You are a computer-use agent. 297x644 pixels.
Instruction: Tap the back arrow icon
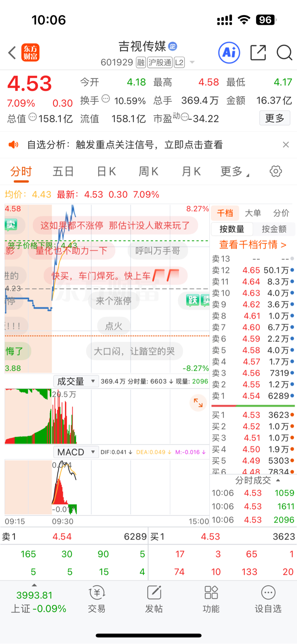click(x=12, y=53)
